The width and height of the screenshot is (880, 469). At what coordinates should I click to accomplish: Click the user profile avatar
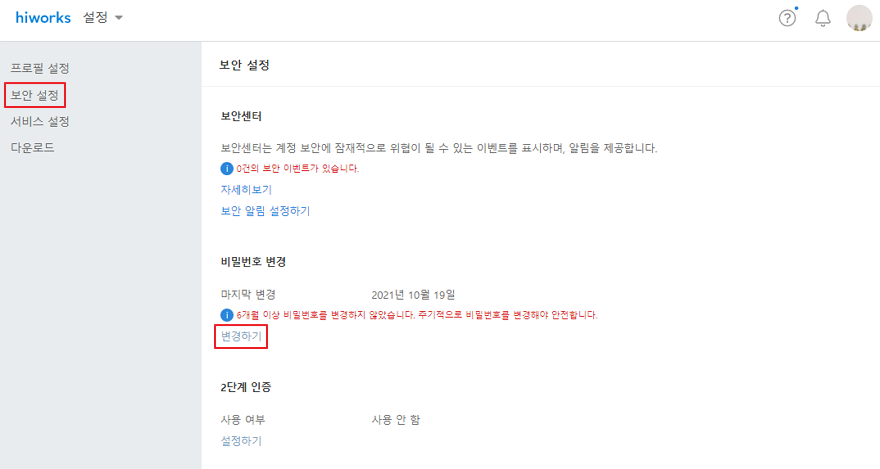click(859, 18)
